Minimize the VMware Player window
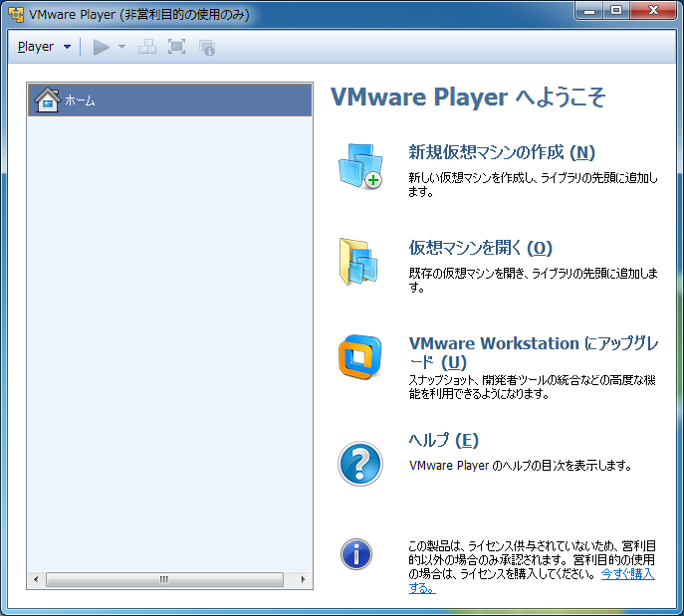Image resolution: width=684 pixels, height=616 pixels. 589,10
